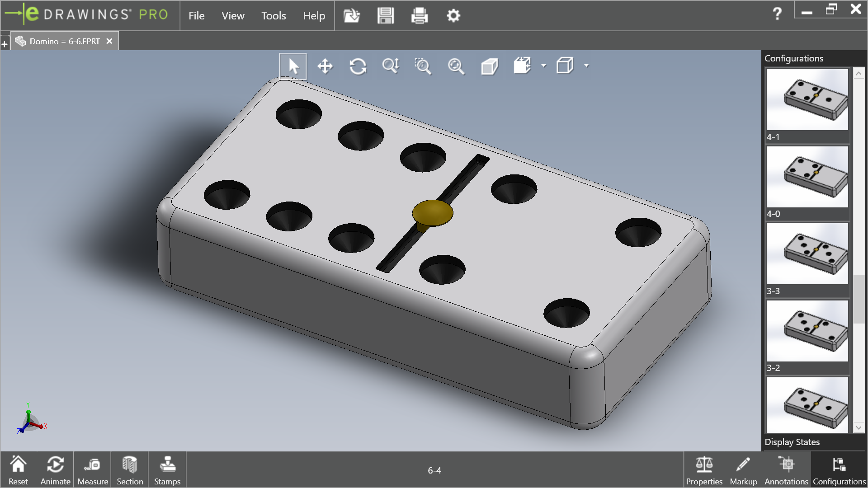Click the Zoom to Area magnifier icon
Image resolution: width=868 pixels, height=488 pixels.
[423, 66]
